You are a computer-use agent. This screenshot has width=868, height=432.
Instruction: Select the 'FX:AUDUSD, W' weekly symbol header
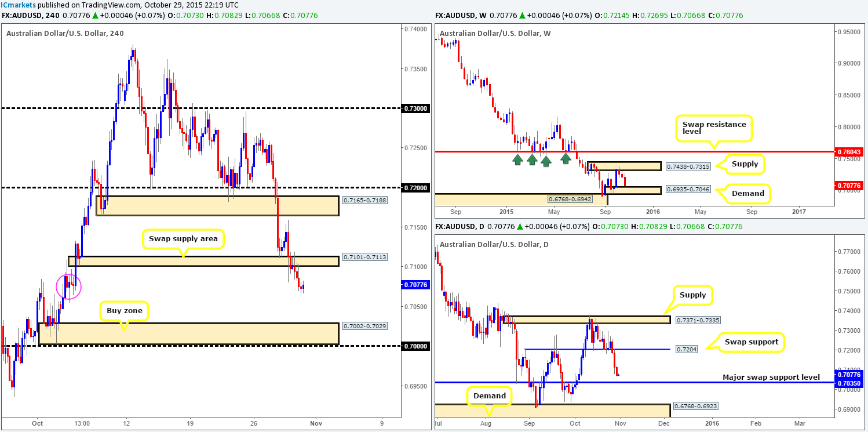click(x=460, y=15)
